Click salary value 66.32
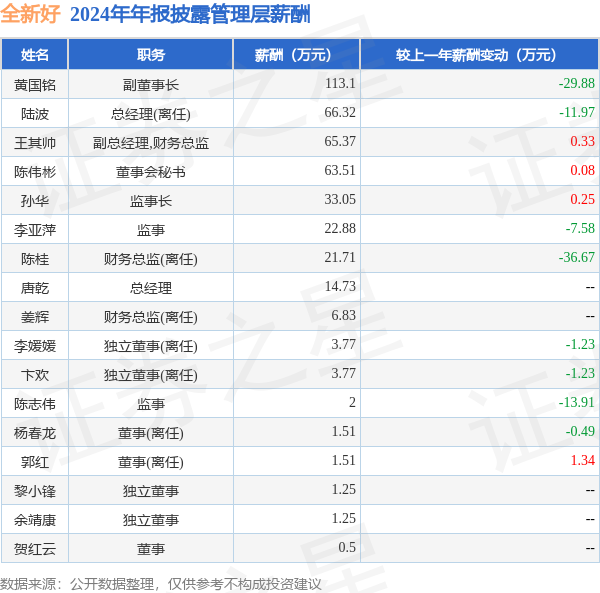 (340, 112)
